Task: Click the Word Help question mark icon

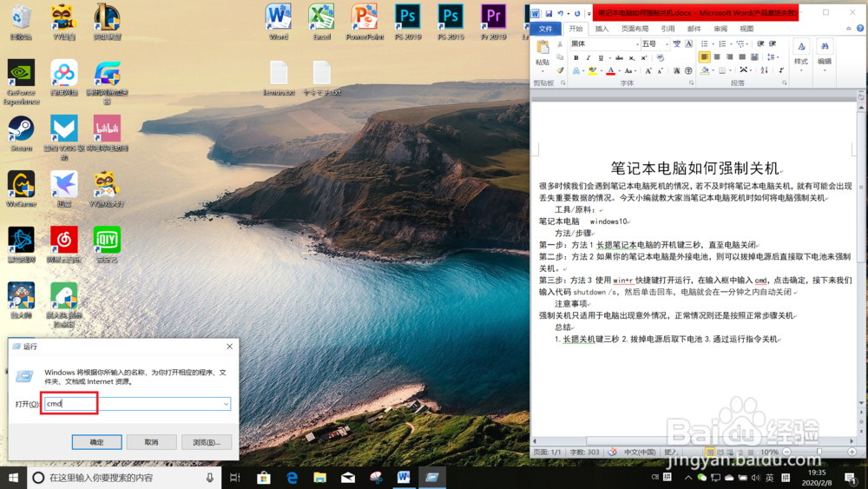Action: click(860, 29)
